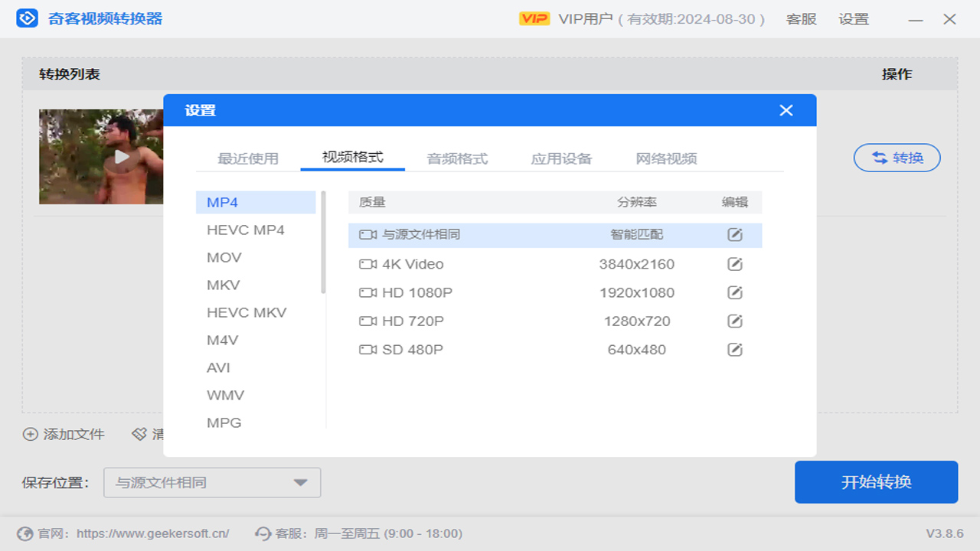
Task: Click the 开始转换 button
Action: click(876, 482)
